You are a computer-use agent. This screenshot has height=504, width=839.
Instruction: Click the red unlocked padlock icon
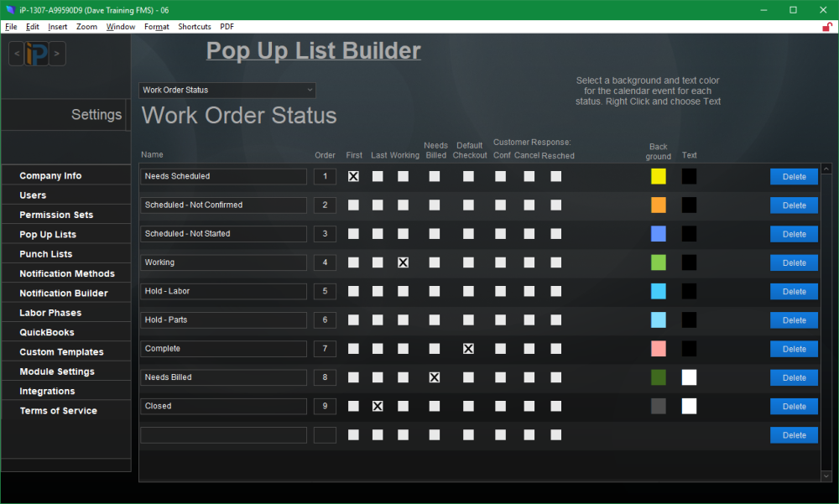tap(826, 26)
